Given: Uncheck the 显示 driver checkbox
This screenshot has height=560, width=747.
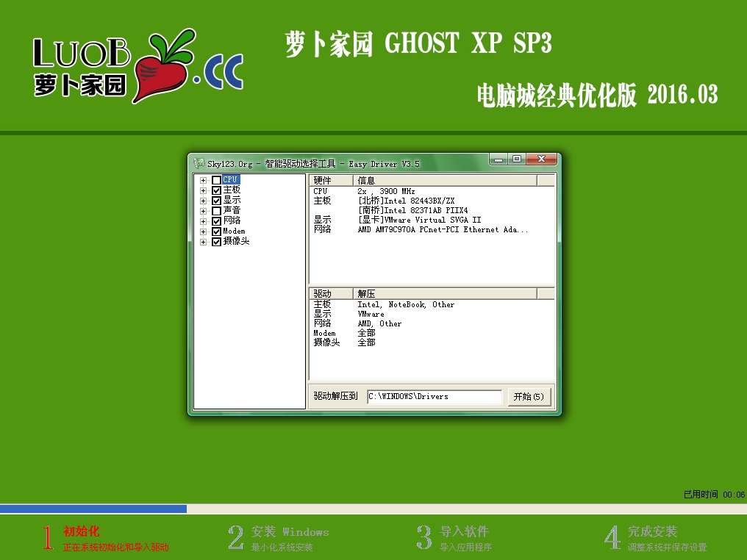Looking at the screenshot, I should point(216,201).
